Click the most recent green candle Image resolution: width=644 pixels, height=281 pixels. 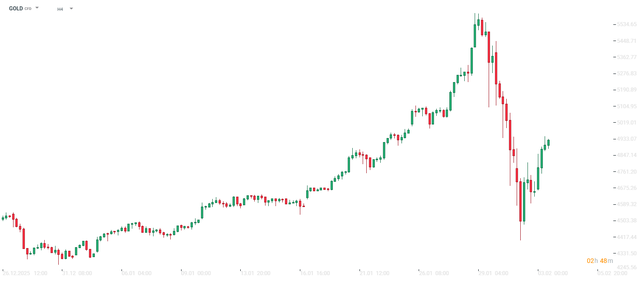pyautogui.click(x=548, y=143)
